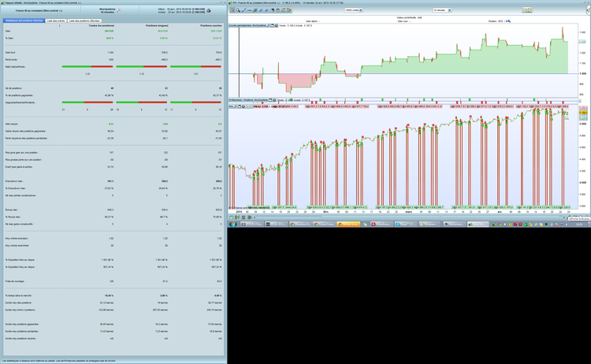The height and width of the screenshot is (364, 591).
Task: Open the Windows Start menu
Action: point(234,224)
